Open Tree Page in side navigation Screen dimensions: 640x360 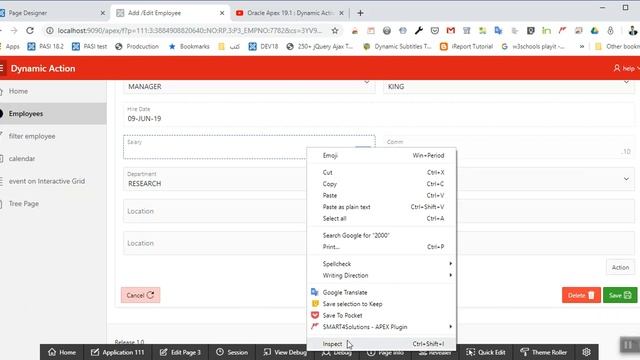pyautogui.click(x=53, y=203)
